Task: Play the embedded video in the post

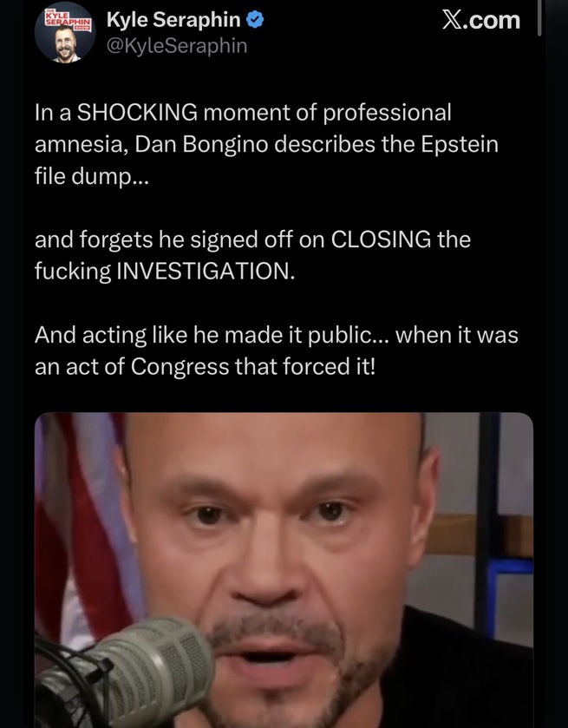Action: pos(284,570)
